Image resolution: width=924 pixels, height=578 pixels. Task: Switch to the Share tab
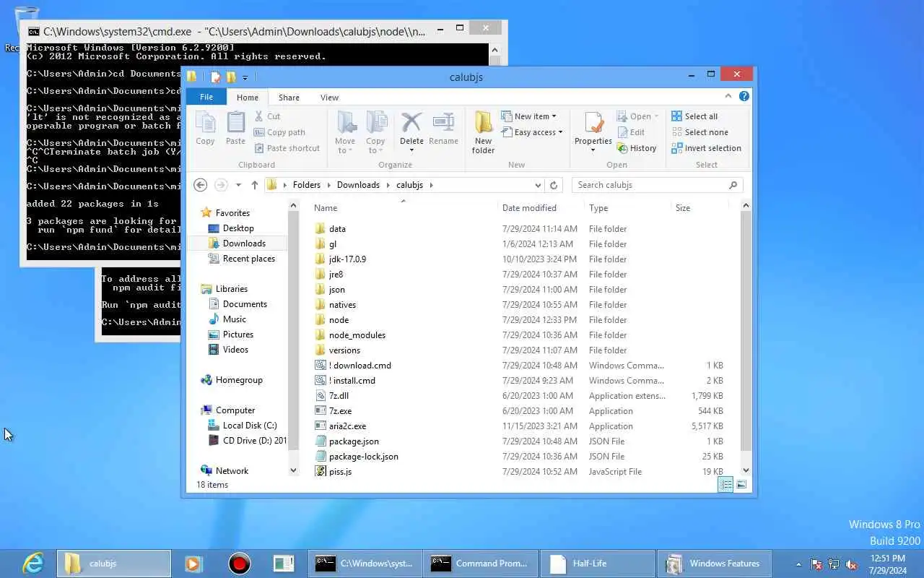(x=289, y=98)
